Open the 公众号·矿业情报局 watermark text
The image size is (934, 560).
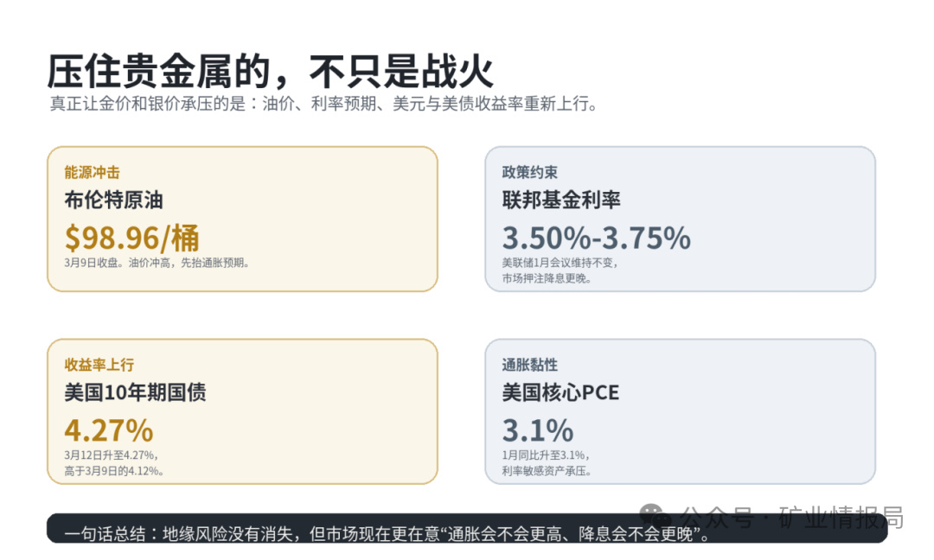pos(792,517)
